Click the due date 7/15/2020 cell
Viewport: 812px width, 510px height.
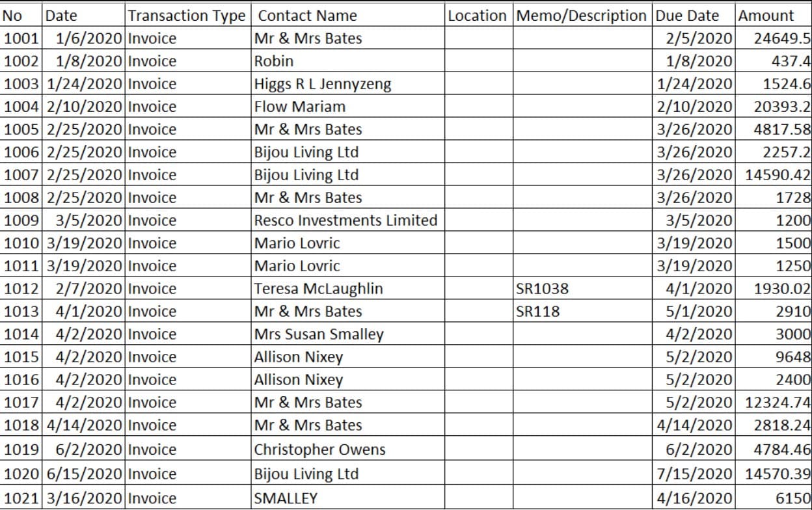click(694, 474)
